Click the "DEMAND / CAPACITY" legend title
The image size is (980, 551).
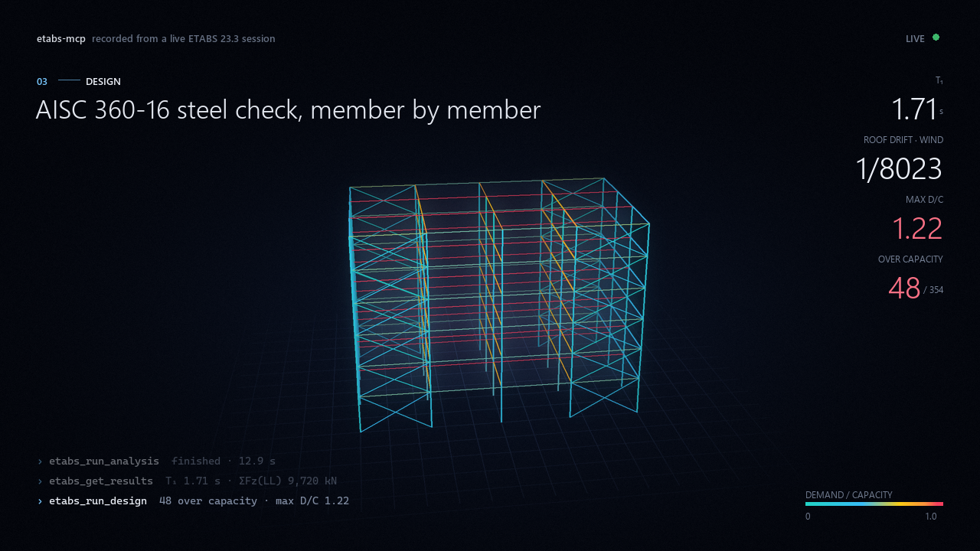coord(849,495)
